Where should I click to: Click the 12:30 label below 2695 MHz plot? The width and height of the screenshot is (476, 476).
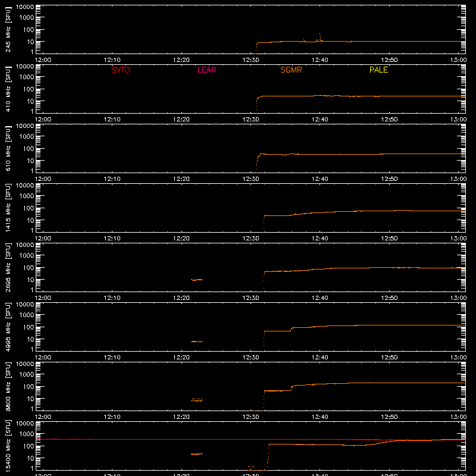click(250, 298)
